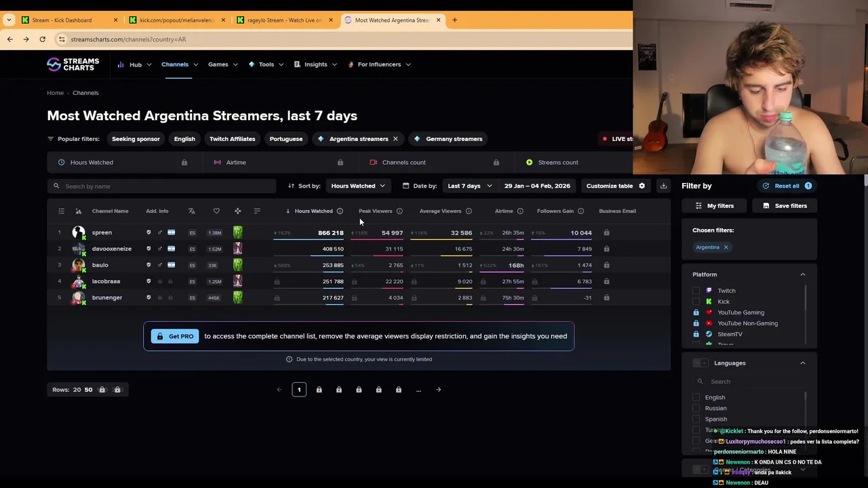The width and height of the screenshot is (868, 488).
Task: Click the Reset all filters button
Action: pos(787,186)
